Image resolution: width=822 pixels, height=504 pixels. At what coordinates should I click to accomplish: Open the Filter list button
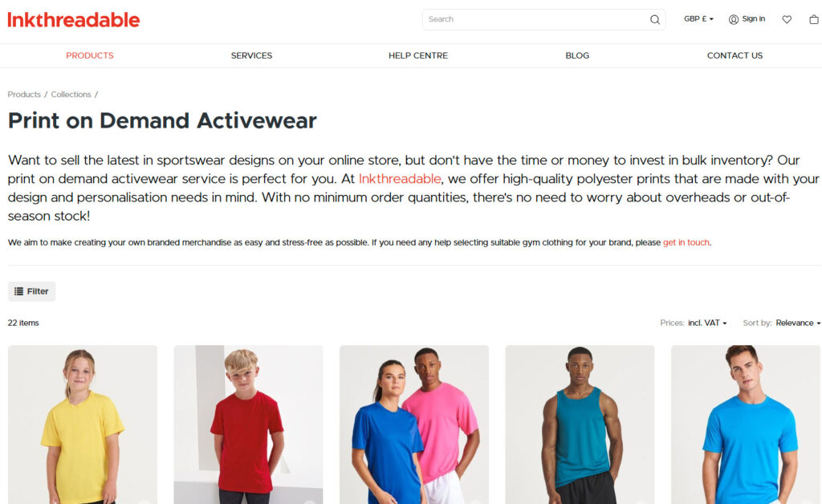(x=31, y=291)
